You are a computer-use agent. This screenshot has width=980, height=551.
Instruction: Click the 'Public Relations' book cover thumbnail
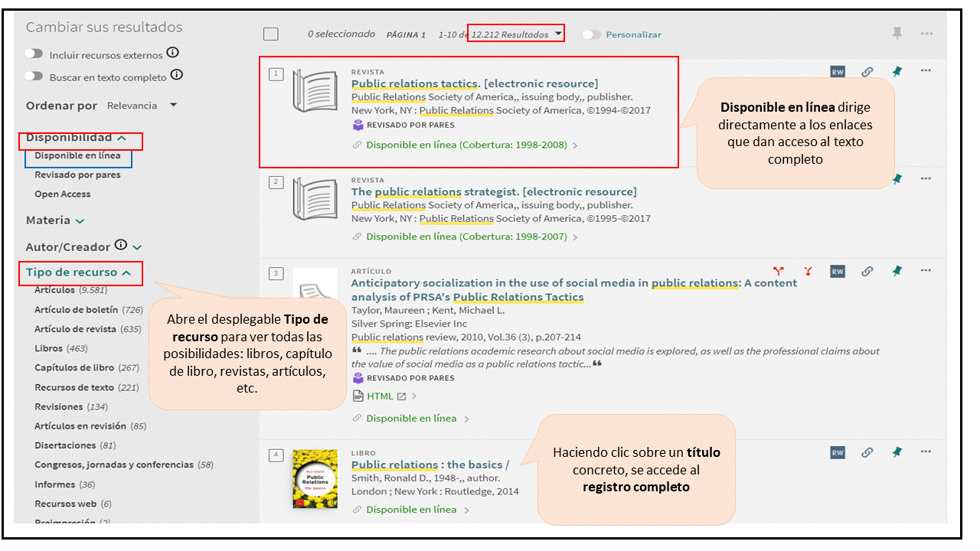(x=315, y=478)
